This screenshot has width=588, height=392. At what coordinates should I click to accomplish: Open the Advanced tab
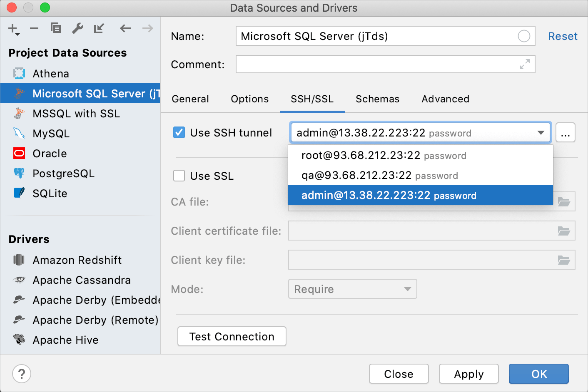tap(445, 99)
